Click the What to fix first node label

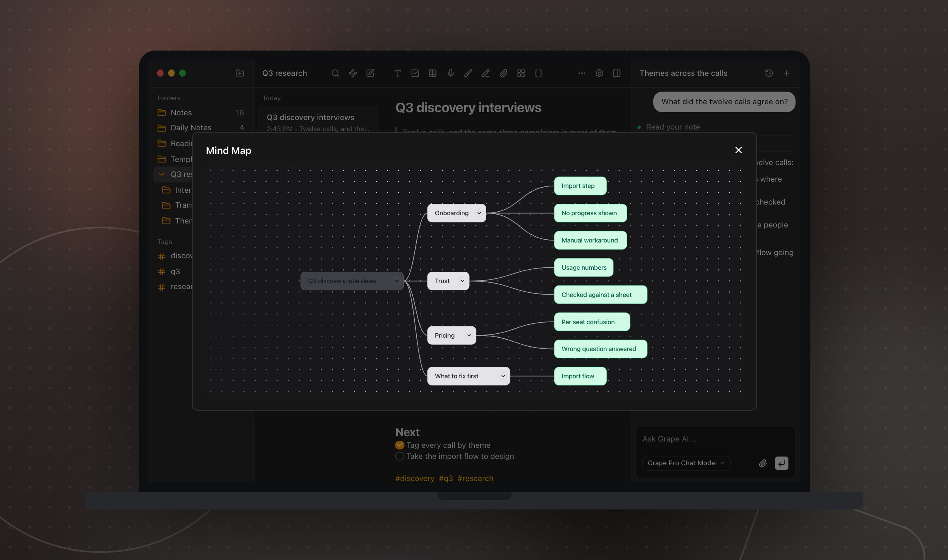click(456, 376)
